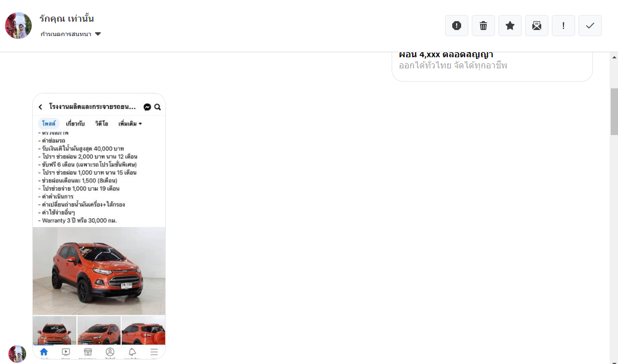Flag conversation with the exclamation mark button

tap(563, 26)
